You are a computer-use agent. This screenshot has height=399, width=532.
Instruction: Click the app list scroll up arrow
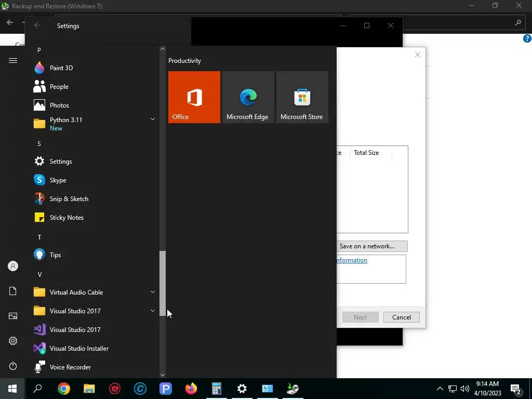(x=163, y=49)
